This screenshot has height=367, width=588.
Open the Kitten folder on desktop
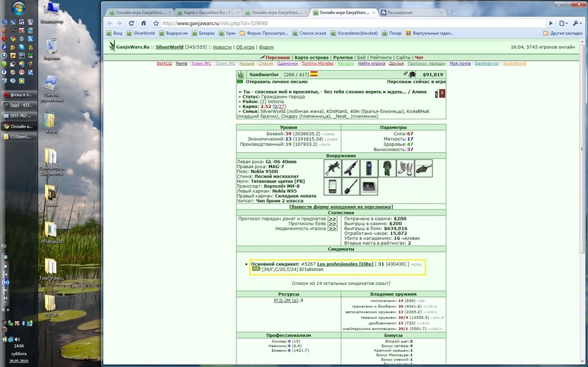pos(51,123)
